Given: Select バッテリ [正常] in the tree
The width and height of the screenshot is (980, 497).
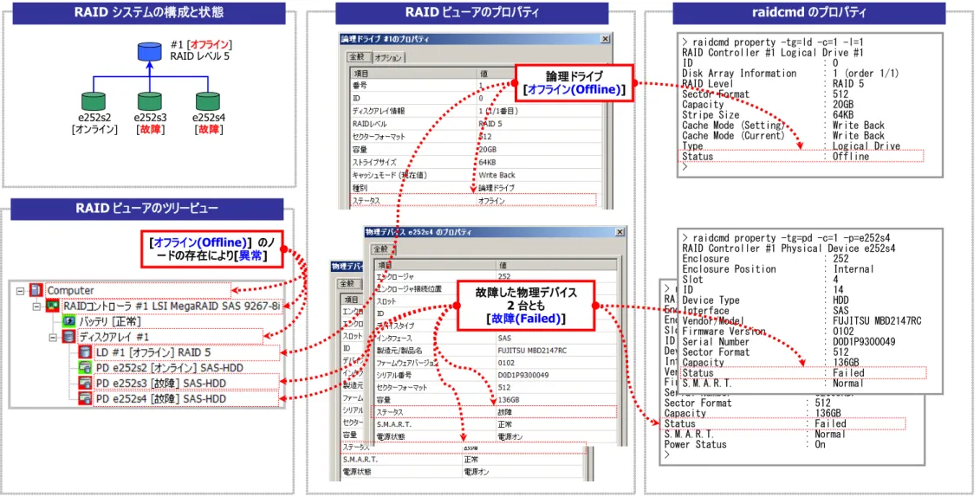Looking at the screenshot, I should pos(110,321).
